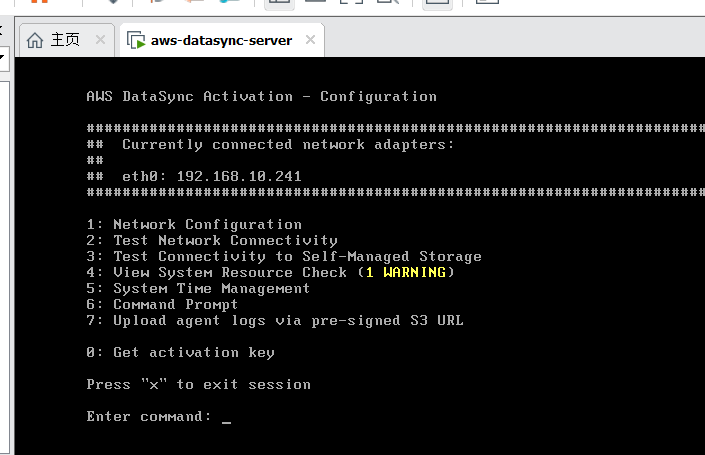705x455 pixels.
Task: Click the '6: Command Prompt' line
Action: click(162, 304)
